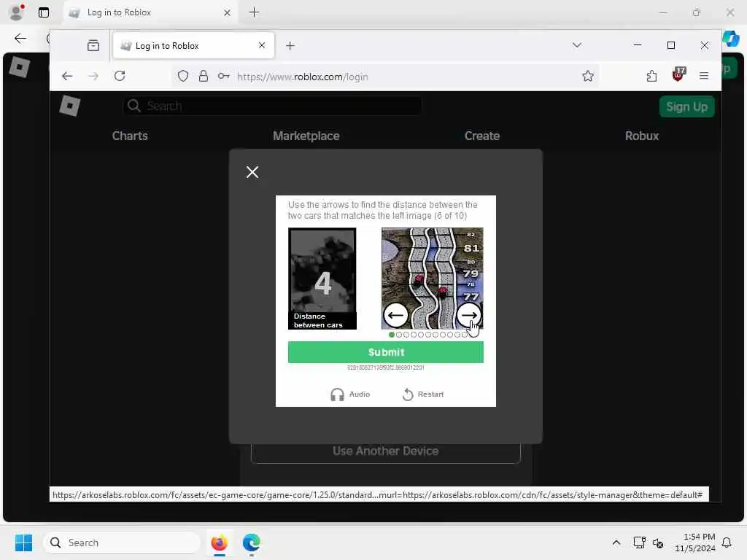Submit the captcha answer
Image resolution: width=747 pixels, height=560 pixels.
coord(385,352)
